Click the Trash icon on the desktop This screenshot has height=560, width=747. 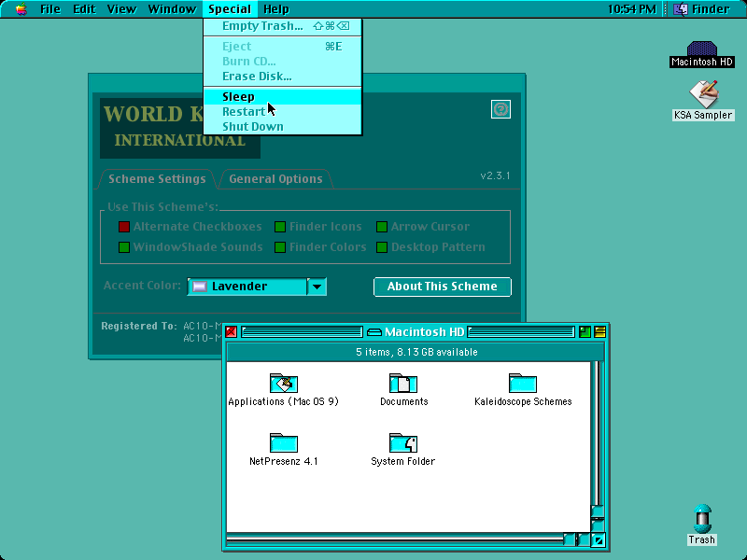point(702,519)
